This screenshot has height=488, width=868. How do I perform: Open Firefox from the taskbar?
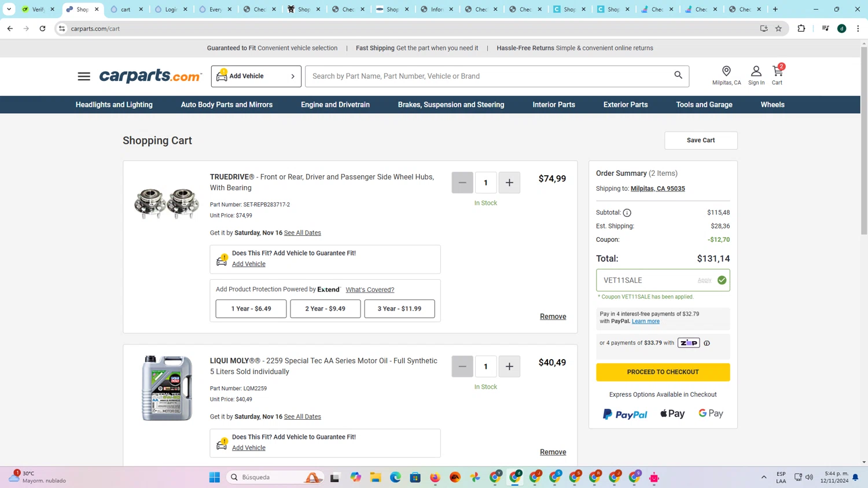pyautogui.click(x=435, y=477)
